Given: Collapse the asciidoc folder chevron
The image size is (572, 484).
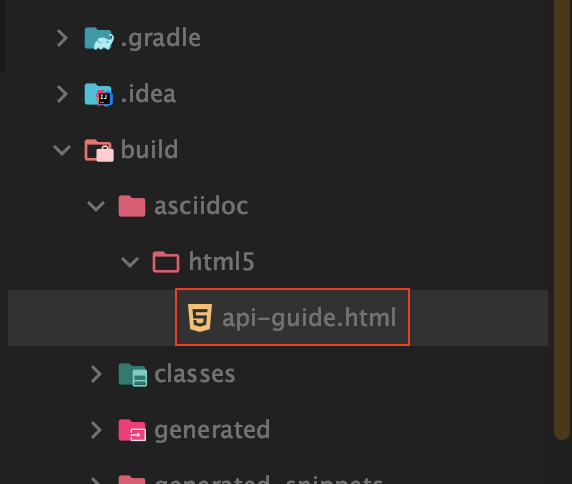Looking at the screenshot, I should pyautogui.click(x=96, y=206).
